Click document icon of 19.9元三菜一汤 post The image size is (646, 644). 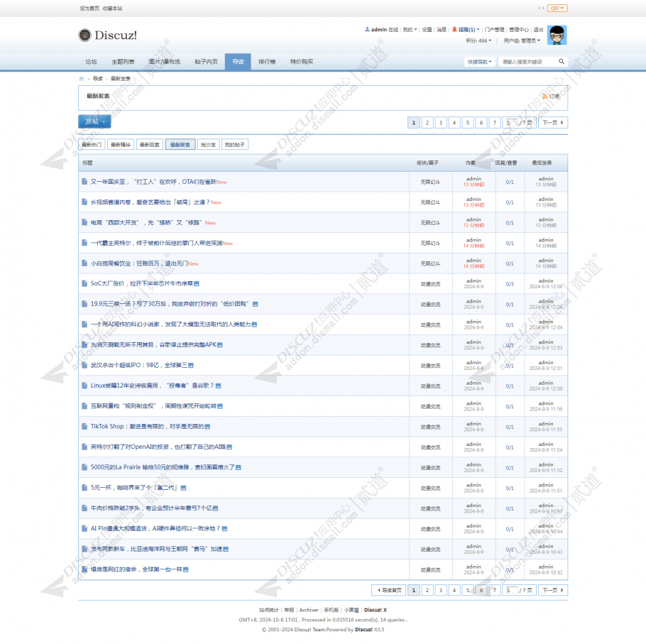84,304
